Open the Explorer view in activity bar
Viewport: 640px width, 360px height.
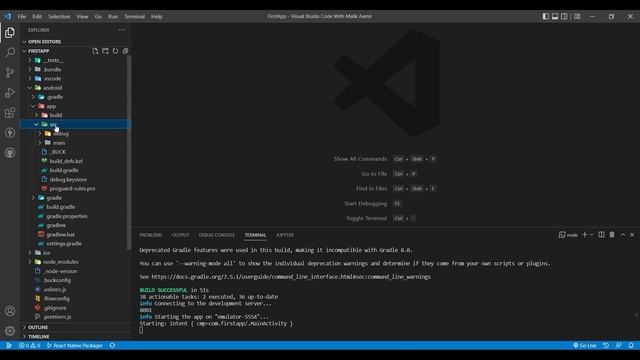[x=10, y=33]
